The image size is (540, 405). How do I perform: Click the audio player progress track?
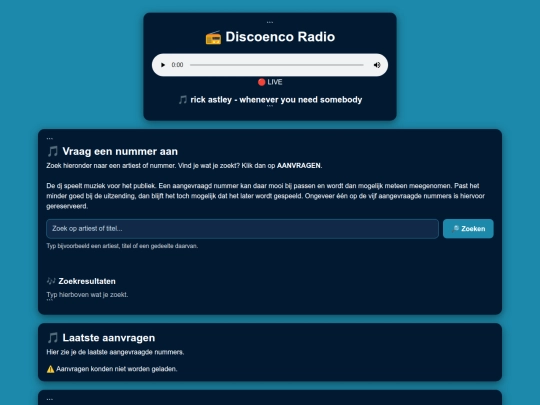click(277, 65)
